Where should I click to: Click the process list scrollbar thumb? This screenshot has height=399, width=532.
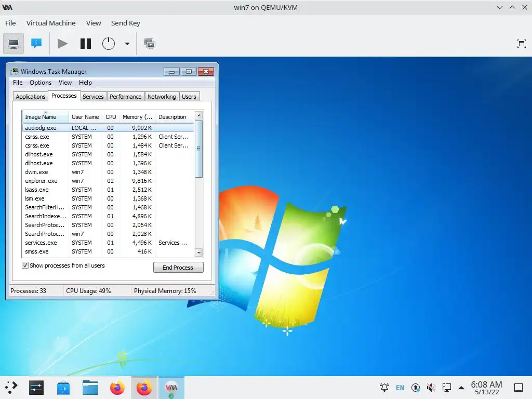199,149
